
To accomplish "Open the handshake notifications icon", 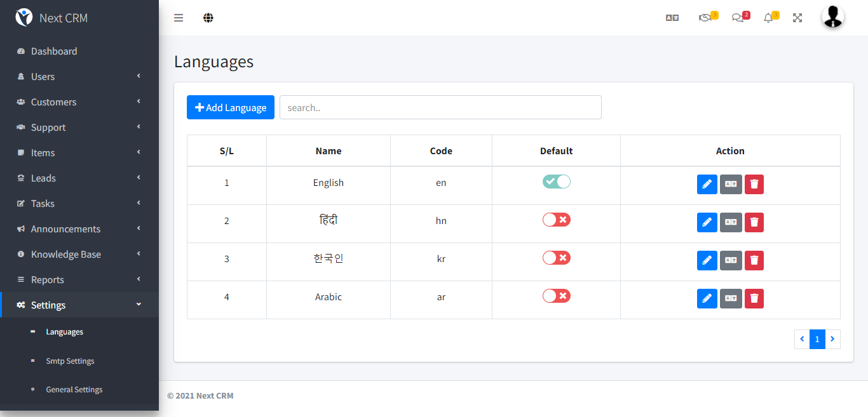I will tap(705, 18).
